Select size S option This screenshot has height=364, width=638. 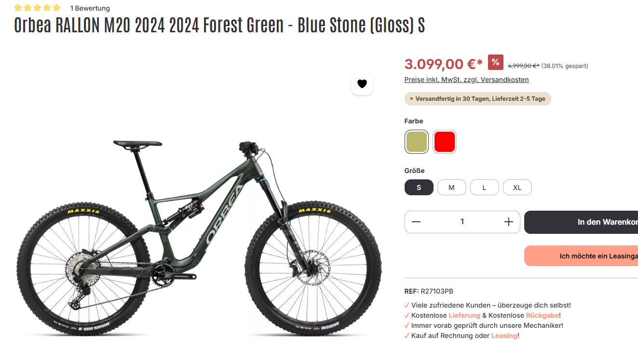click(419, 188)
